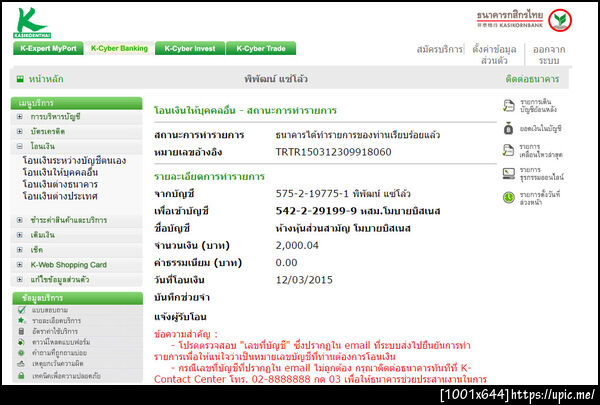Click the fee value 0.00

click(x=286, y=263)
